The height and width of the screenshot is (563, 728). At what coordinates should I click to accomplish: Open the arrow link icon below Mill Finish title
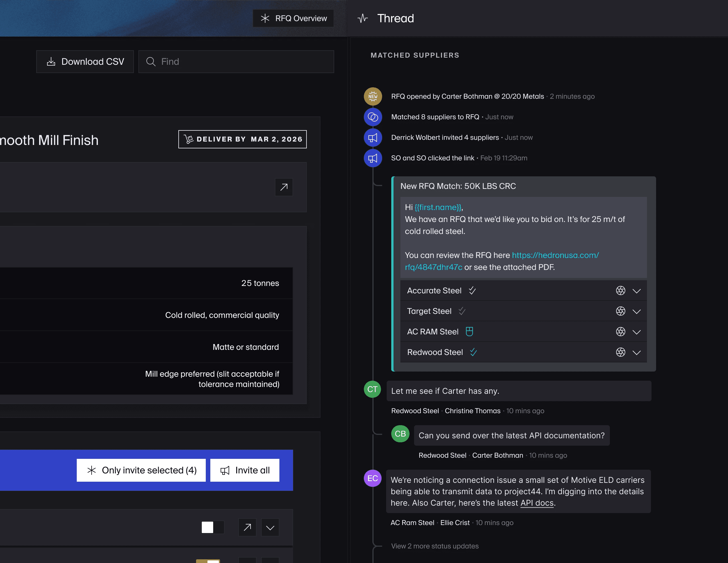click(284, 187)
